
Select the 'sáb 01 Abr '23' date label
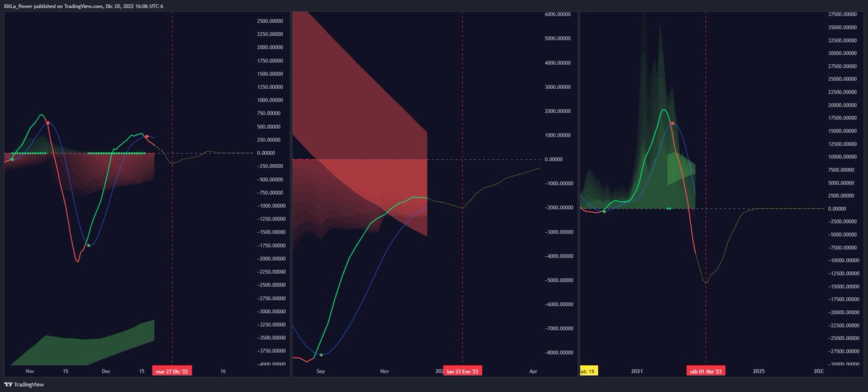705,371
